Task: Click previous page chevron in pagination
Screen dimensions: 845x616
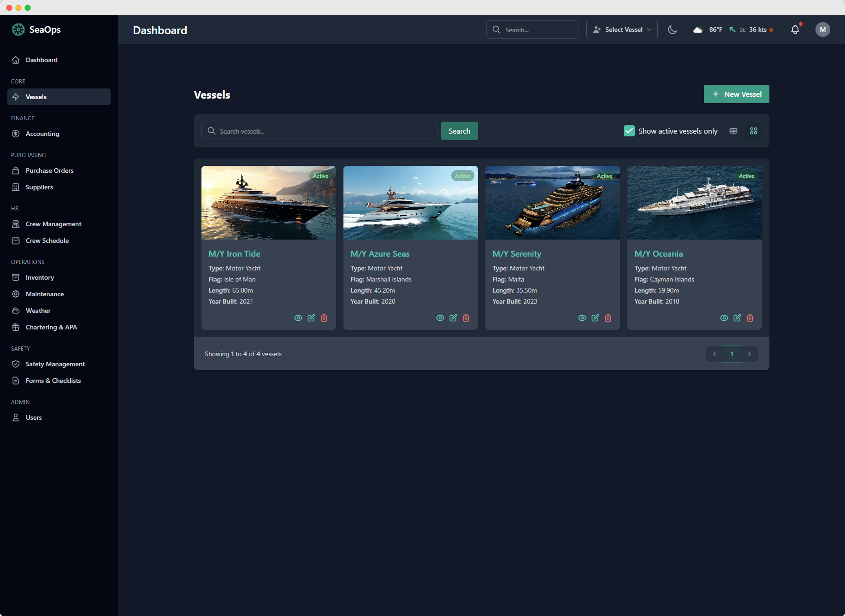Action: 715,354
